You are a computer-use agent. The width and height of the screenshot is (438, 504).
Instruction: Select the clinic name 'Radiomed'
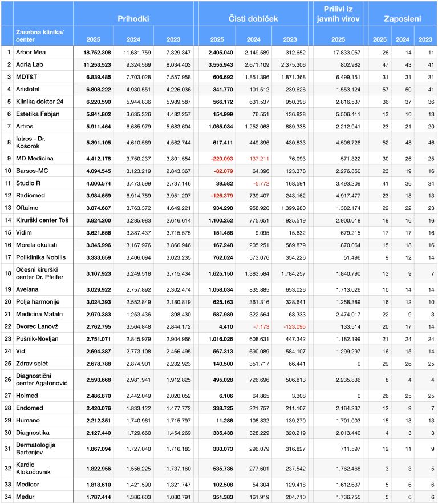pos(30,195)
